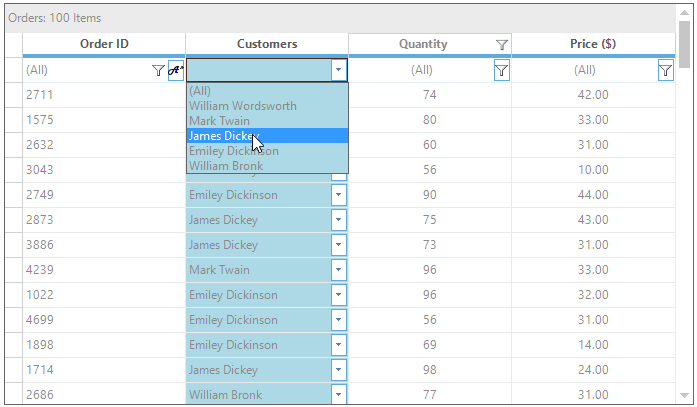697x407 pixels.
Task: Click the Price filter row funnel button
Action: (666, 70)
